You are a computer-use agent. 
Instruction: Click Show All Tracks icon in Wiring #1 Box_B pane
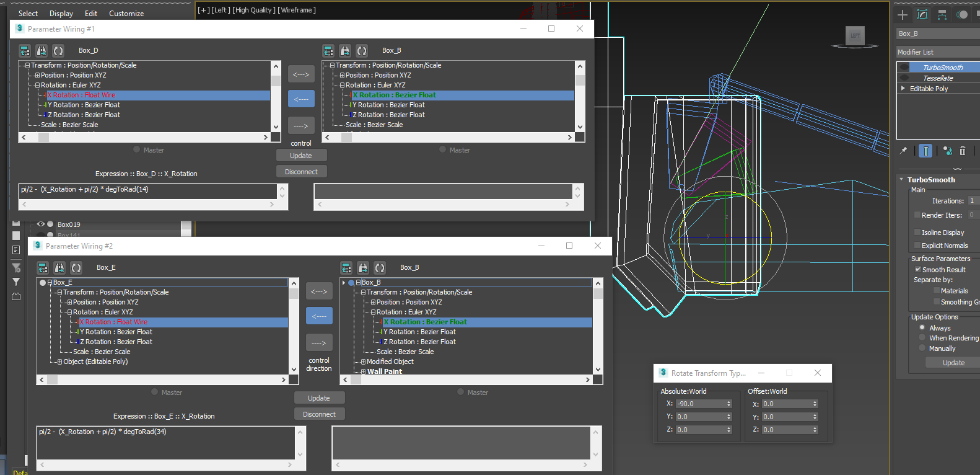coord(328,51)
